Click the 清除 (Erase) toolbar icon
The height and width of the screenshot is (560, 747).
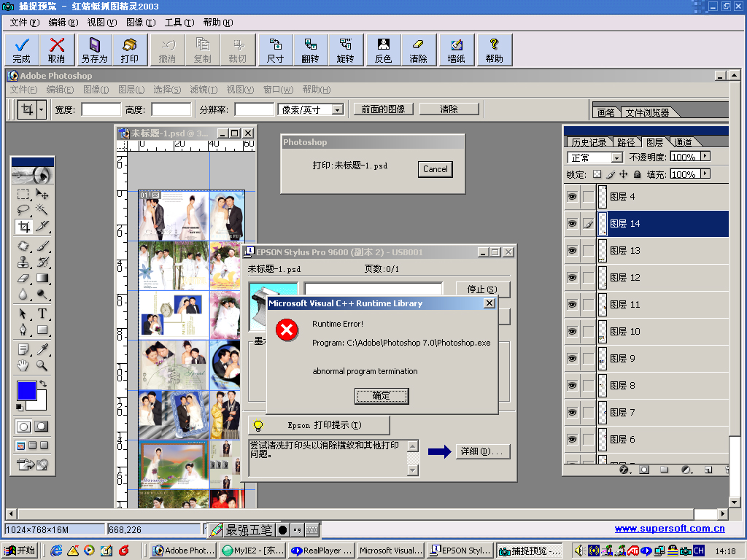[x=418, y=50]
